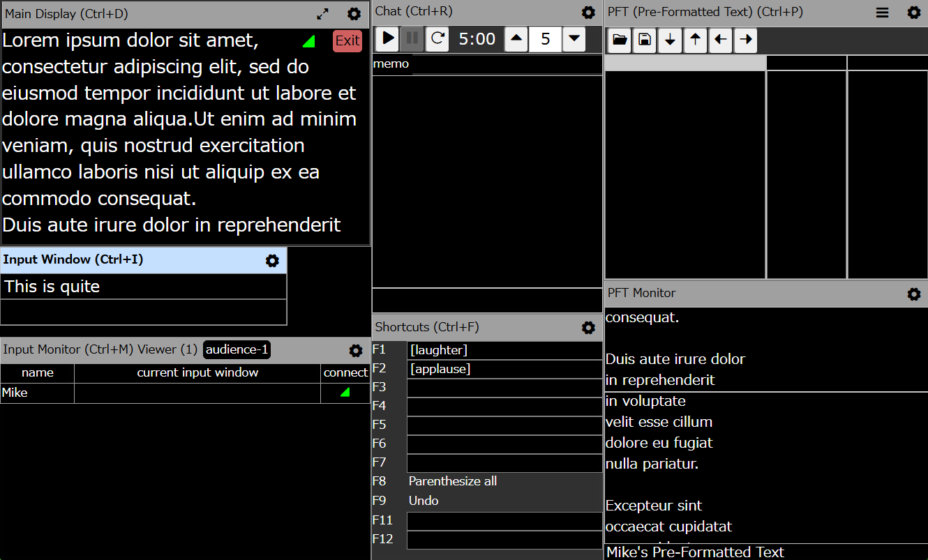Open Main Display settings gear
The image size is (928, 560).
click(x=354, y=14)
